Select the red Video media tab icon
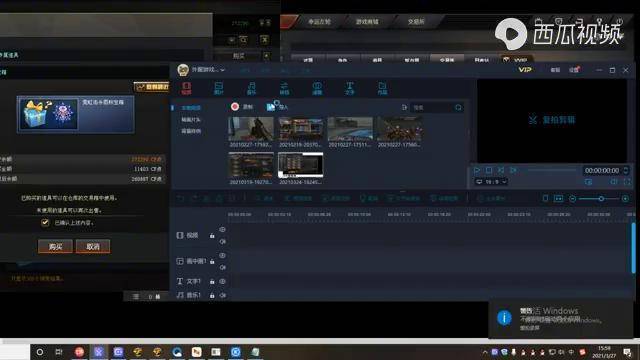This screenshot has height=360, width=640. pos(187,88)
